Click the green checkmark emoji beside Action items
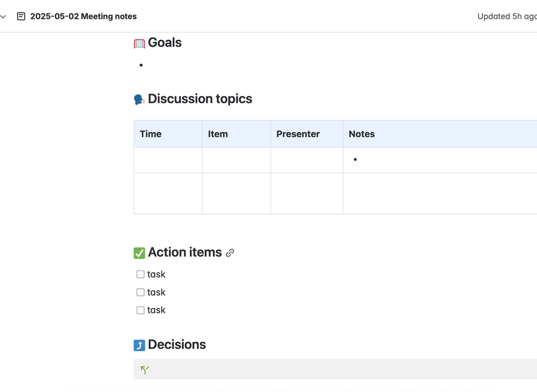 tap(139, 253)
